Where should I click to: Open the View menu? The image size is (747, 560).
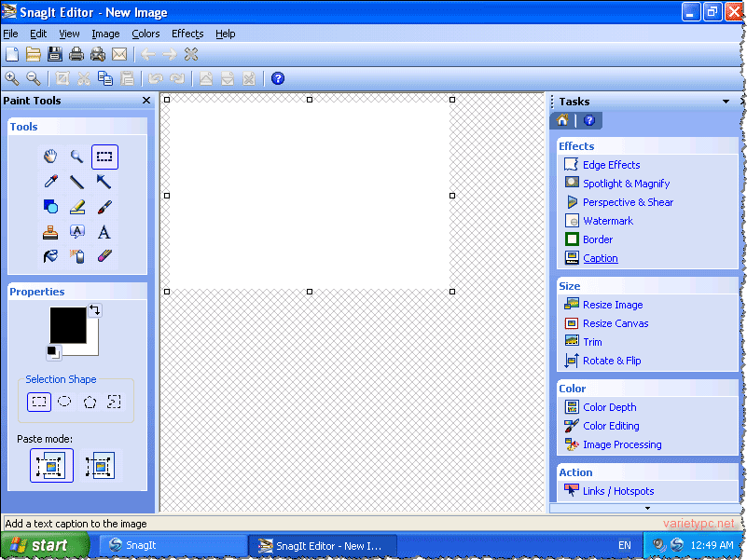[x=69, y=34]
